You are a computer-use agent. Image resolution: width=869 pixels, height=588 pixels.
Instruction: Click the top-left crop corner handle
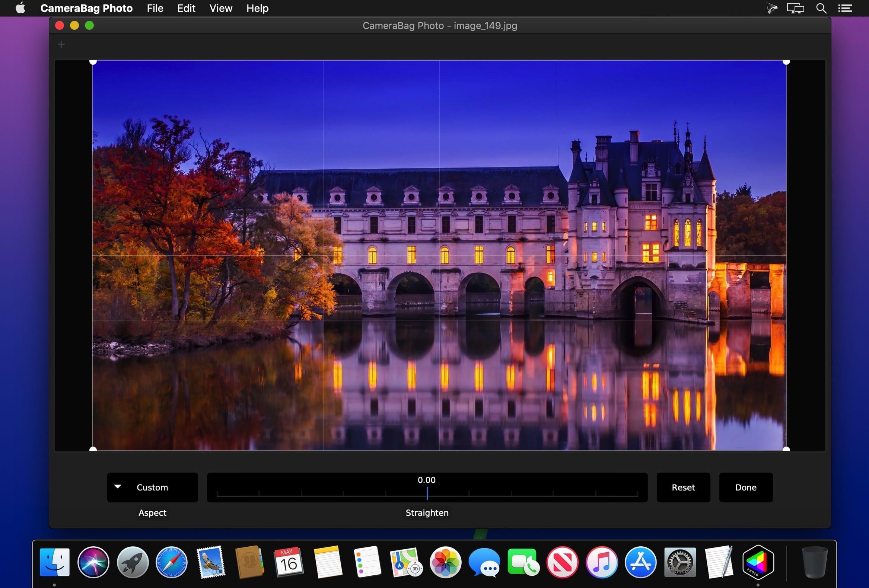coord(93,62)
